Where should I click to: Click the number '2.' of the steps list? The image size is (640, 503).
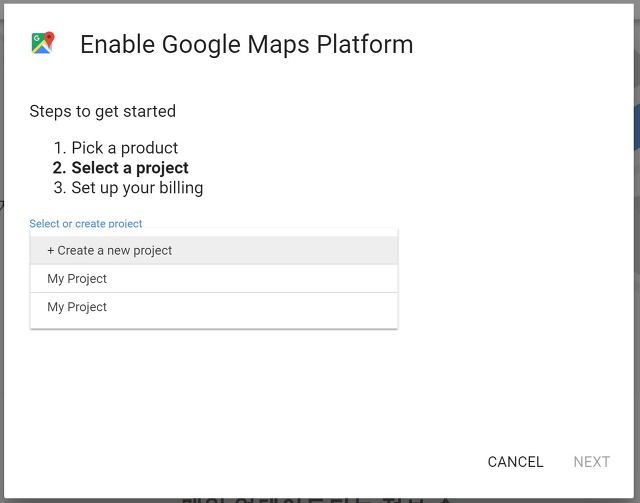(x=60, y=168)
